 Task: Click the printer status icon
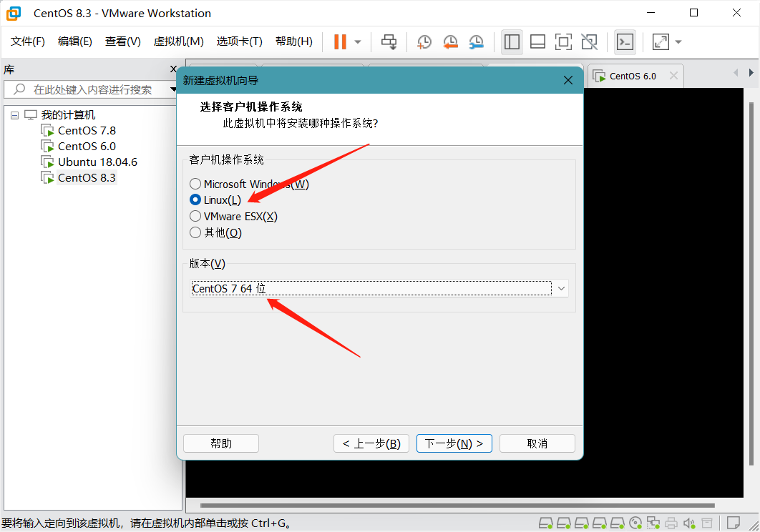671,523
